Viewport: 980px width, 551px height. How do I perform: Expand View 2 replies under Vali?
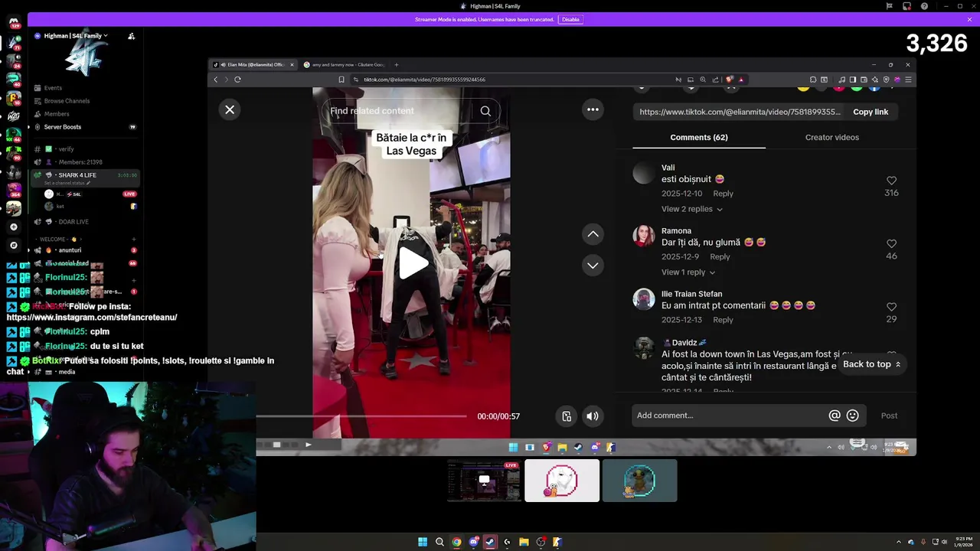pos(691,209)
